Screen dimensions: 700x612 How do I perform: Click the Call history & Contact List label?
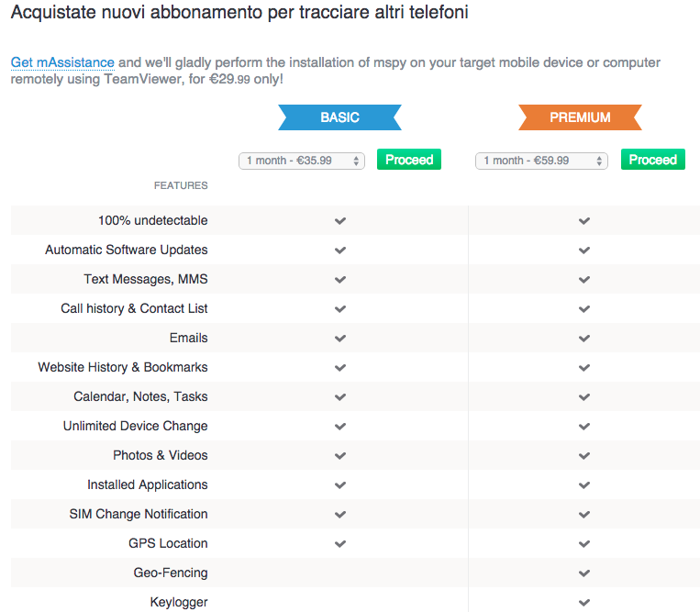(134, 308)
